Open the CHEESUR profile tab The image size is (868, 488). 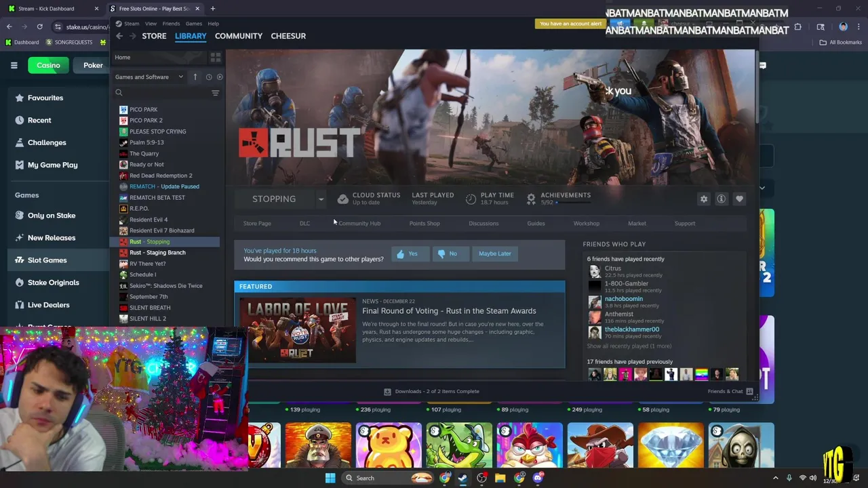coord(288,36)
